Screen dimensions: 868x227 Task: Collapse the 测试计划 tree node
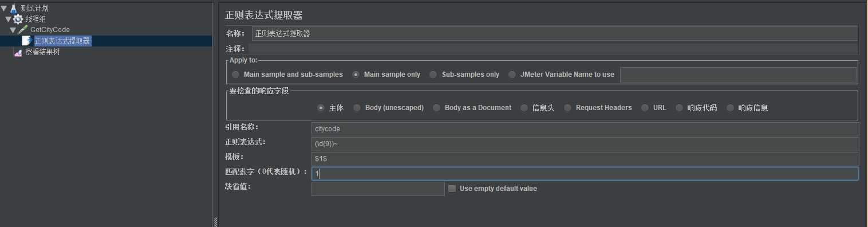click(x=4, y=8)
